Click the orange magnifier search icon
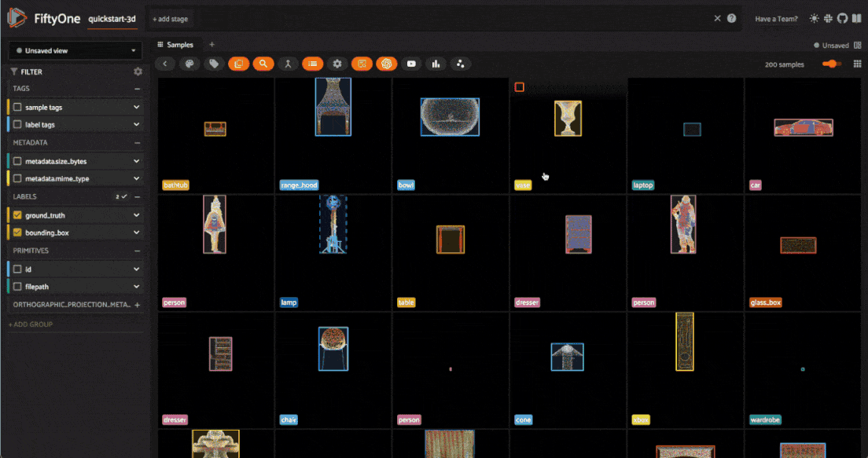868x458 pixels. click(x=263, y=64)
